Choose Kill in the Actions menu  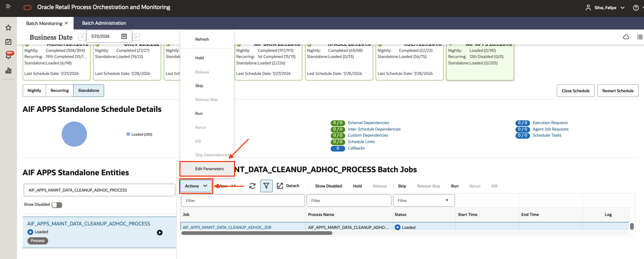pyautogui.click(x=198, y=141)
